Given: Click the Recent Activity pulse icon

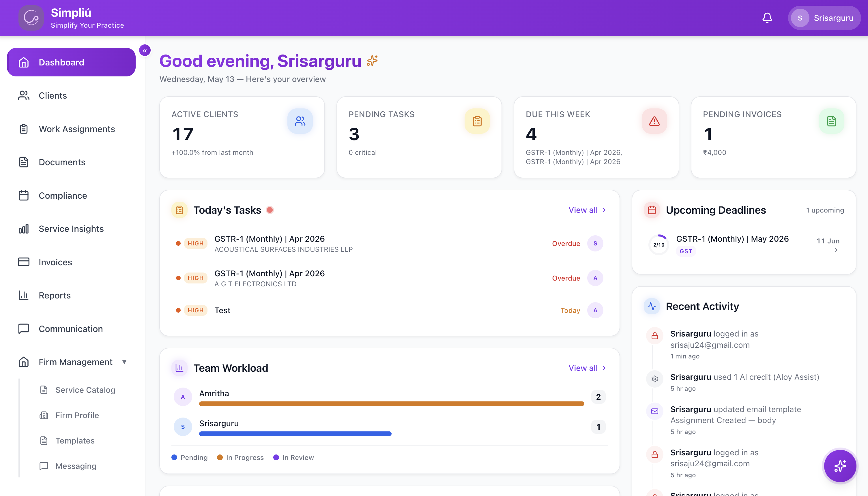Looking at the screenshot, I should coord(652,306).
